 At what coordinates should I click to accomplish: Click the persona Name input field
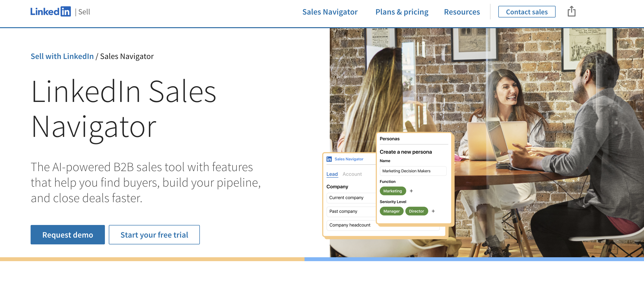pos(413,171)
